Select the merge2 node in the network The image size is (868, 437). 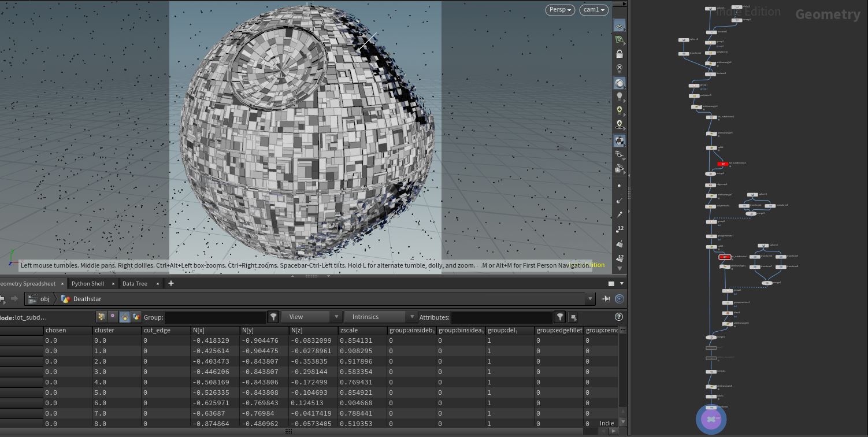coord(710,173)
